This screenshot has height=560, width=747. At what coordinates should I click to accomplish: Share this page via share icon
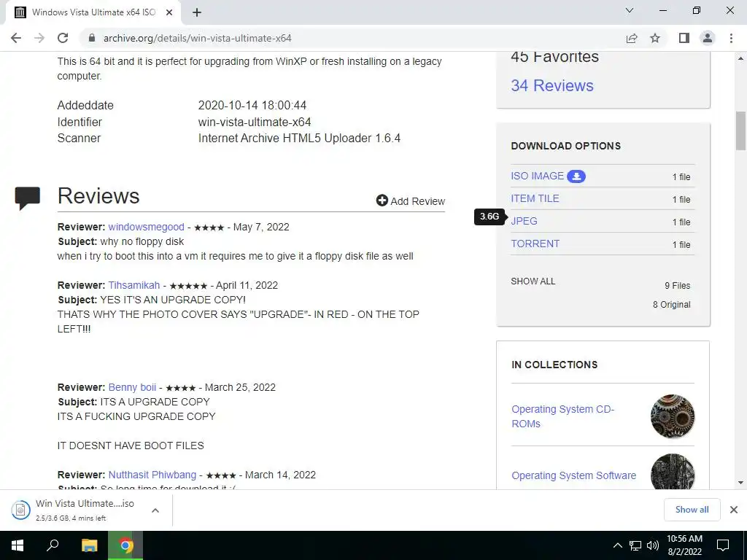632,38
